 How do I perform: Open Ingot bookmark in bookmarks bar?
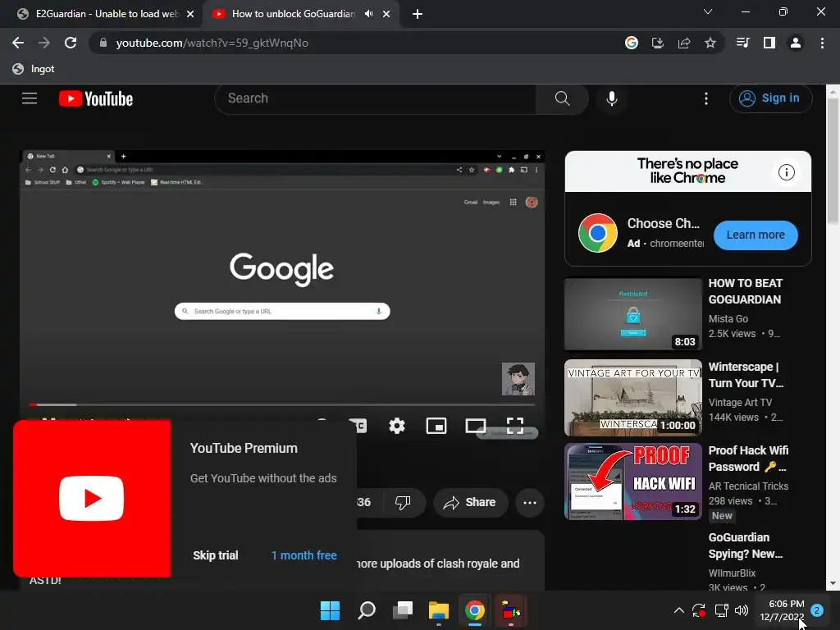click(x=33, y=69)
